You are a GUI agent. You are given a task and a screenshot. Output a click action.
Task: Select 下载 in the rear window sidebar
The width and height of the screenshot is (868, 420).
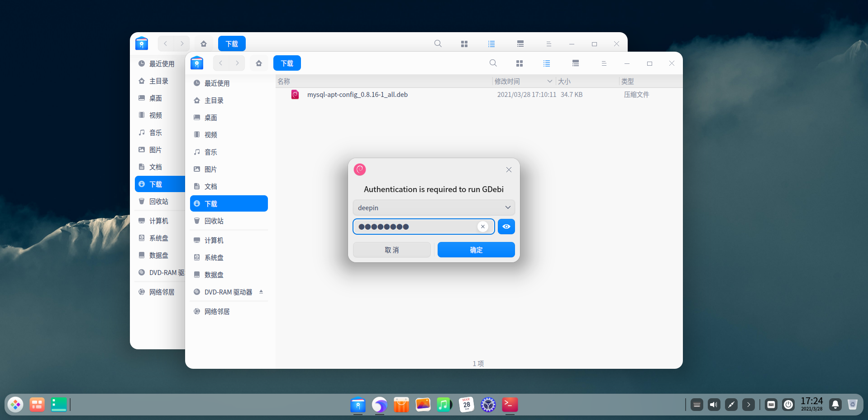160,184
